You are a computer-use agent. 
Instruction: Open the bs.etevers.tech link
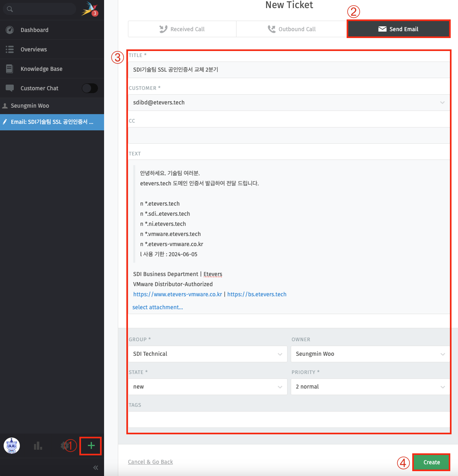257,294
